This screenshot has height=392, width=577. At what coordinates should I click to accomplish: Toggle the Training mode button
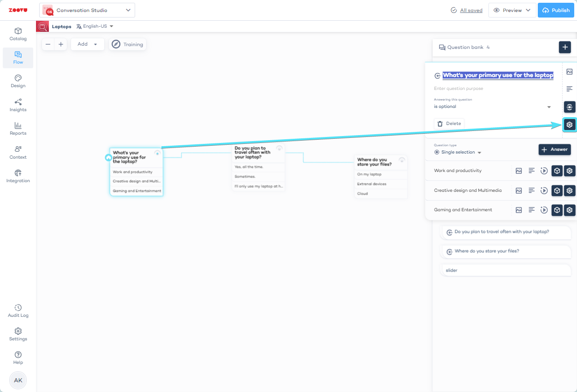(x=128, y=44)
